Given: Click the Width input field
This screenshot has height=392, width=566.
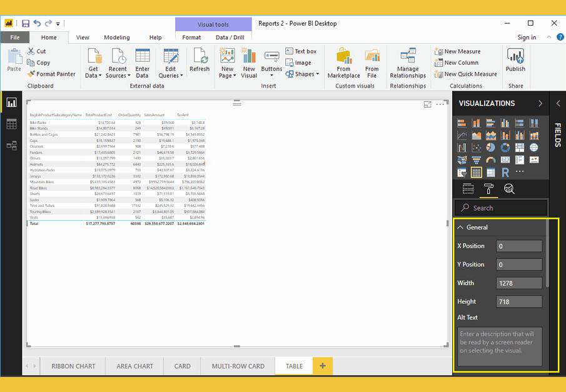Looking at the screenshot, I should 518,283.
